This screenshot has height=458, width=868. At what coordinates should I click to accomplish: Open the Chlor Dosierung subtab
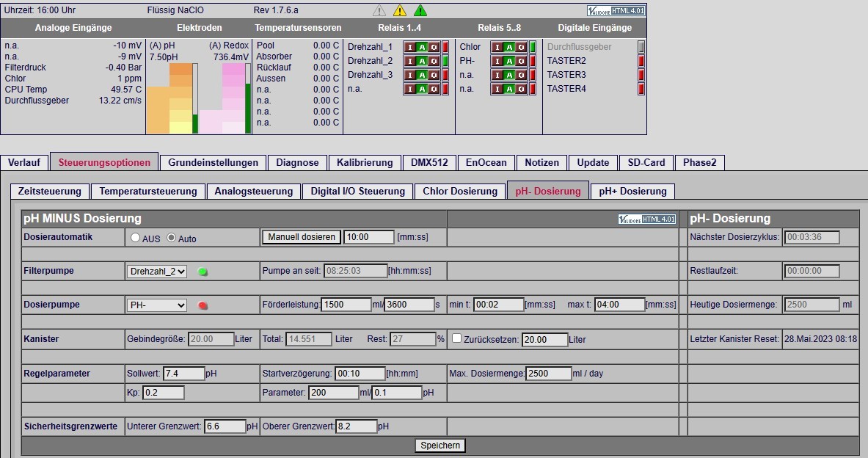click(460, 191)
